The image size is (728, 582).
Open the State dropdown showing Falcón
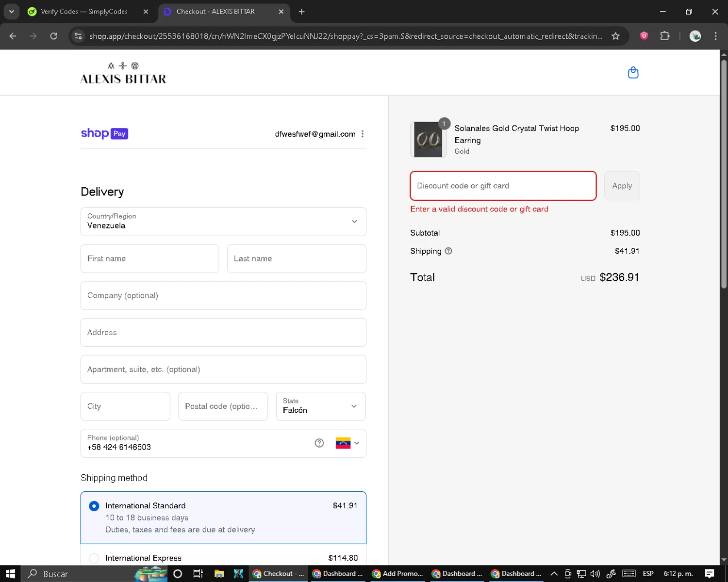321,406
